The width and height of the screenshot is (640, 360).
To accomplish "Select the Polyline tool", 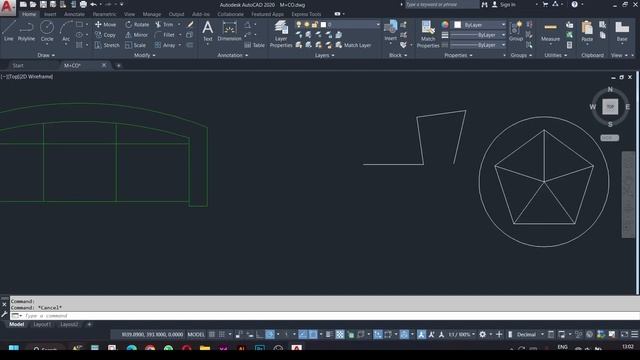I will click(x=26, y=31).
